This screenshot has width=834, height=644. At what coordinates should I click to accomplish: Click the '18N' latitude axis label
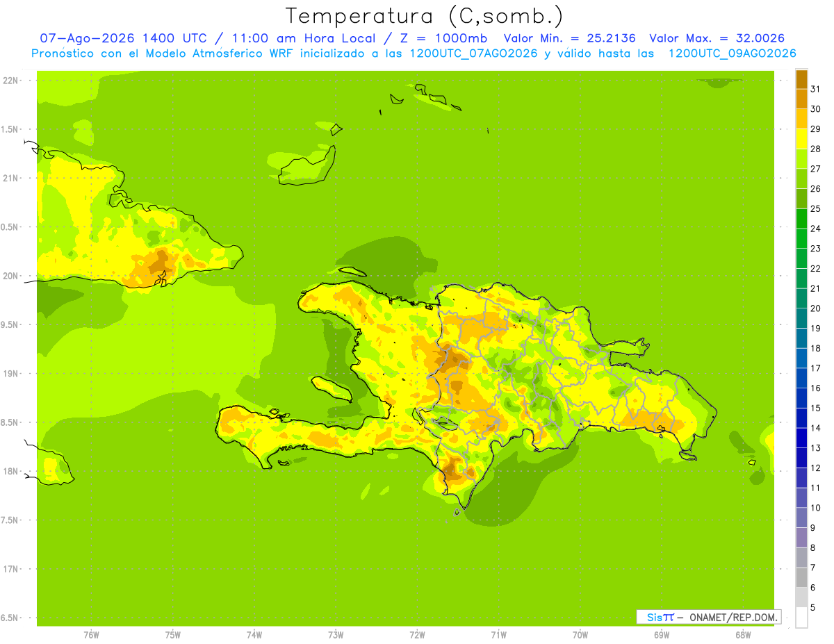coord(10,472)
